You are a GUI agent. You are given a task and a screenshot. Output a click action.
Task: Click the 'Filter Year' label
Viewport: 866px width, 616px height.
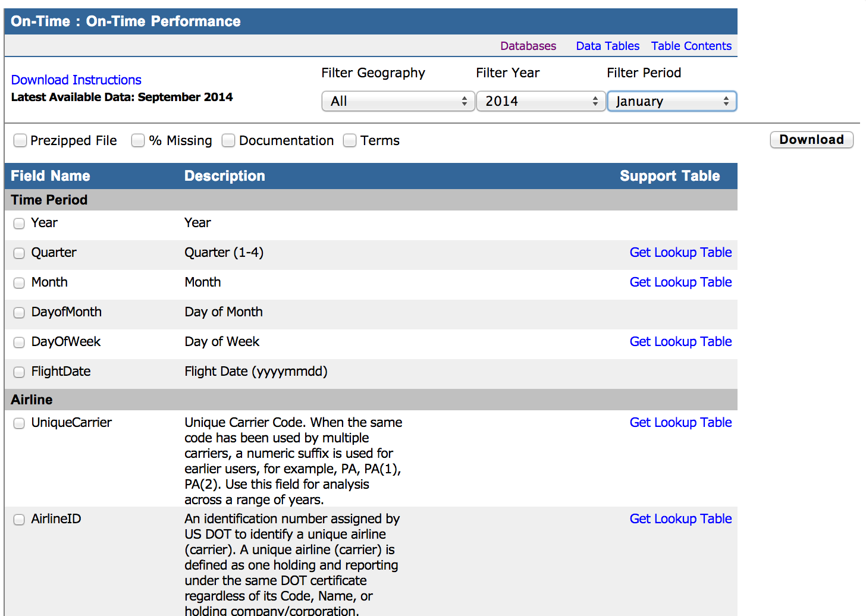(x=508, y=73)
